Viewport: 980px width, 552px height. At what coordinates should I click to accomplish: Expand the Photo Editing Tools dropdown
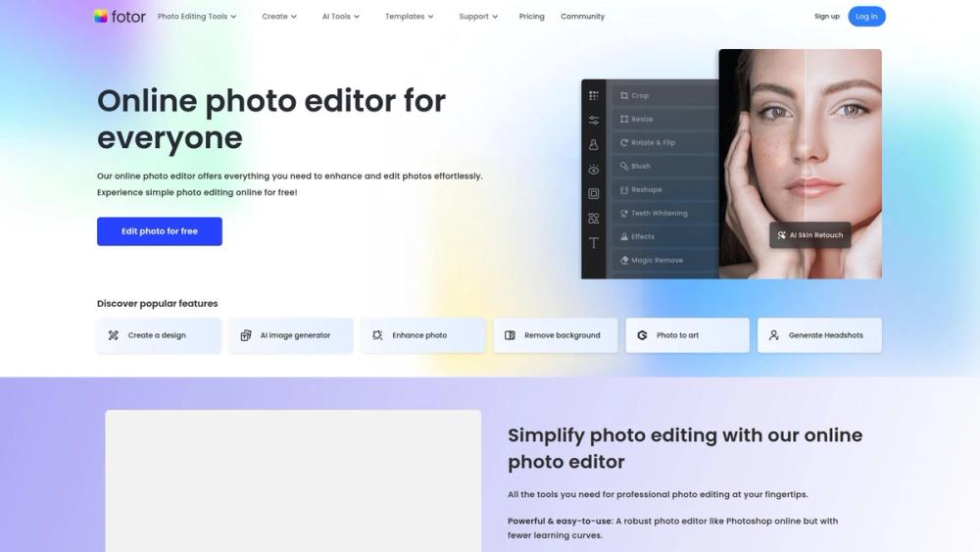tap(197, 17)
